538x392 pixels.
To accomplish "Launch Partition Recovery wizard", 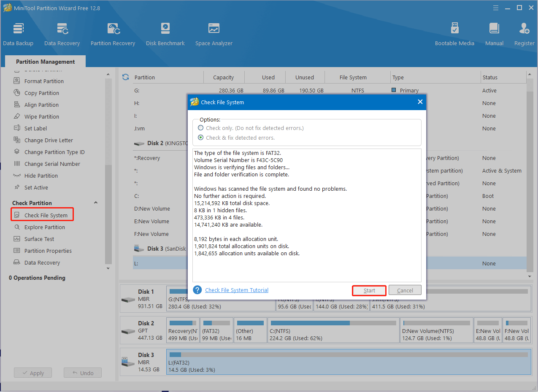I will click(113, 35).
